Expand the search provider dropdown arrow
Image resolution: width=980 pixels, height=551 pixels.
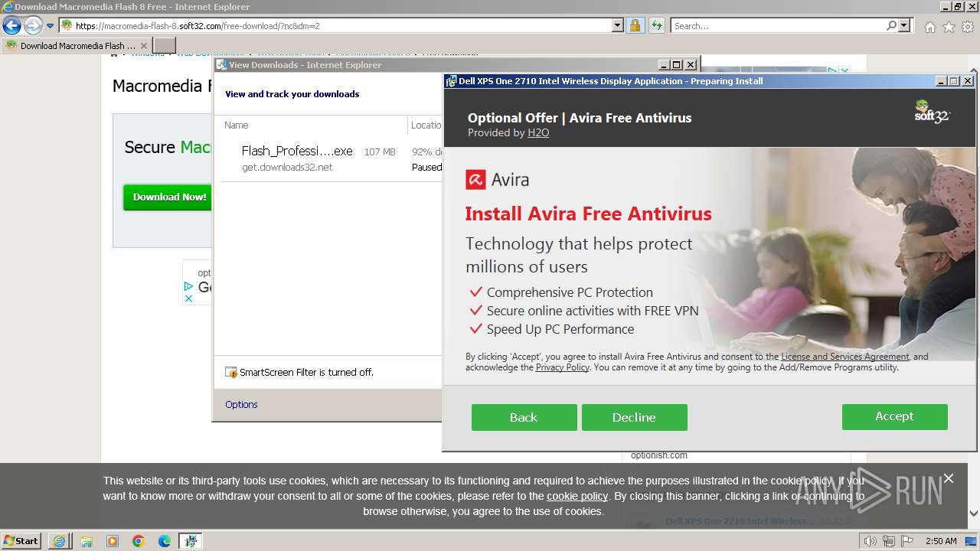tap(905, 25)
